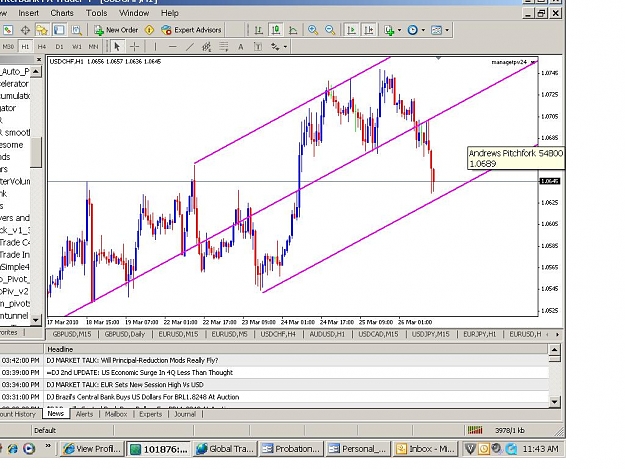Select the Equidistant Channel tool
The width and height of the screenshot is (625, 469).
(206, 47)
